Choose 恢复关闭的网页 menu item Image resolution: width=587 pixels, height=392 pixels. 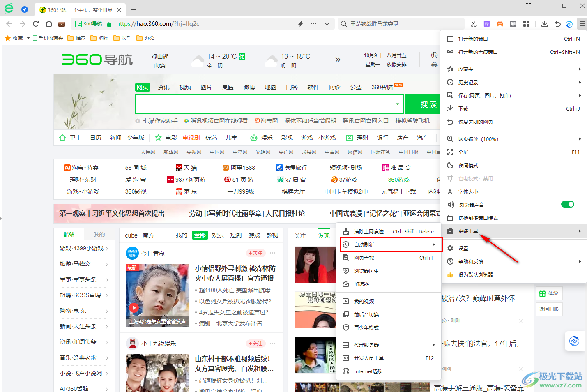pyautogui.click(x=513, y=122)
